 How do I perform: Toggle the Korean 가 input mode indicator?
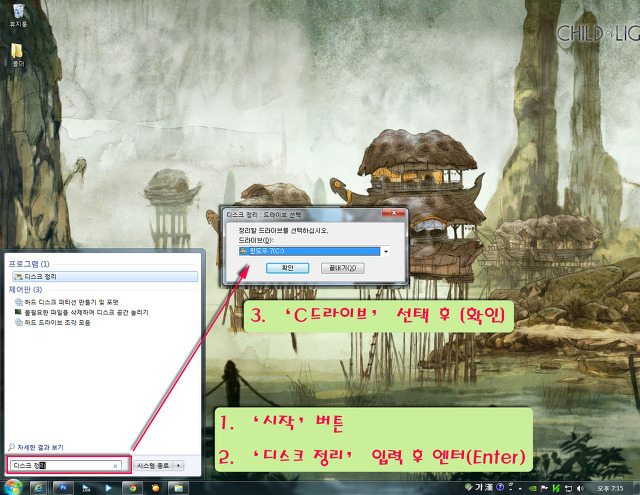pos(478,487)
